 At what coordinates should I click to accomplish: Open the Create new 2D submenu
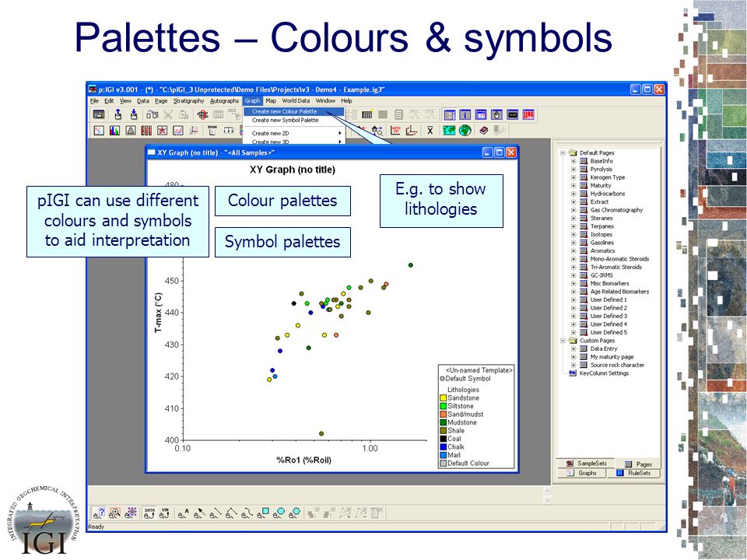293,133
